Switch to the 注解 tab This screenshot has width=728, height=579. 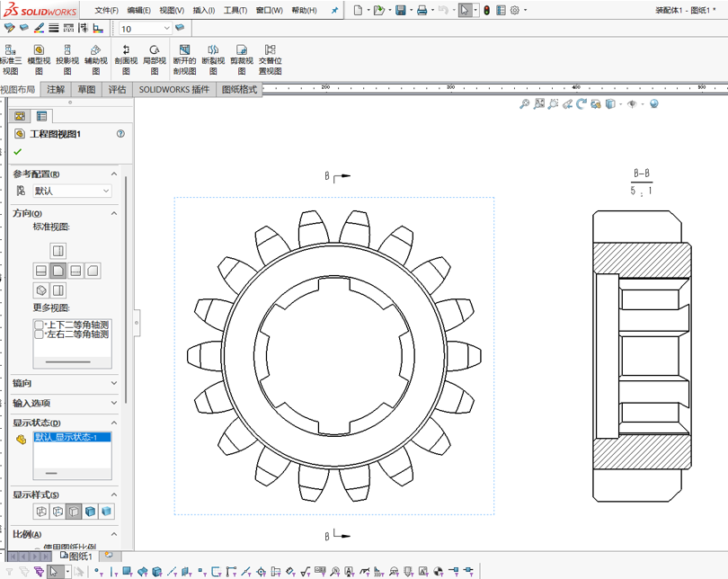[56, 90]
